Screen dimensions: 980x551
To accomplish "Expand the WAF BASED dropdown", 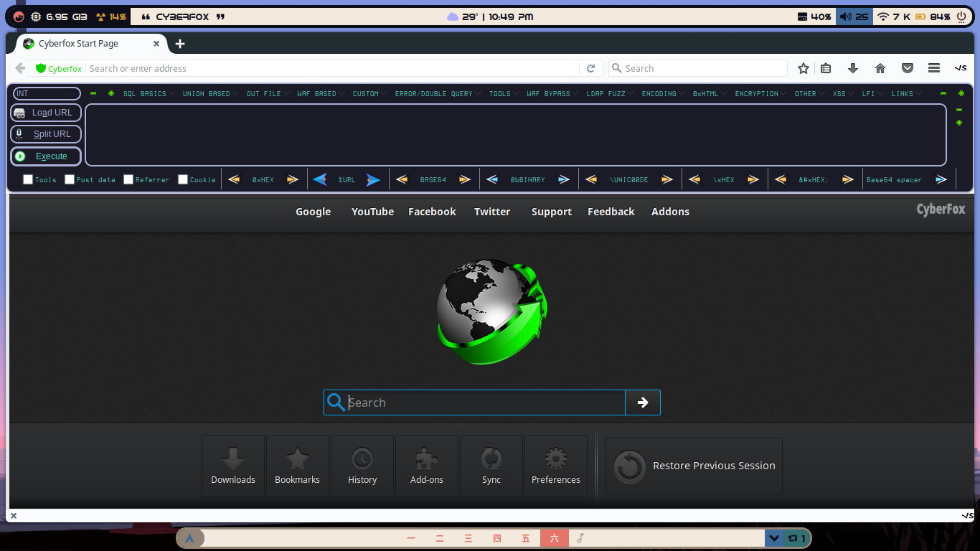I will (321, 93).
